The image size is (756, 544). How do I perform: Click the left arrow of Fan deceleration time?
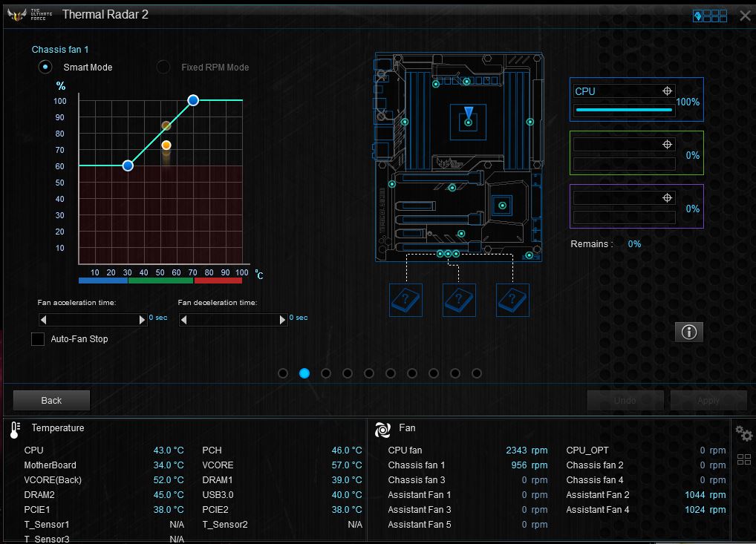coord(183,319)
